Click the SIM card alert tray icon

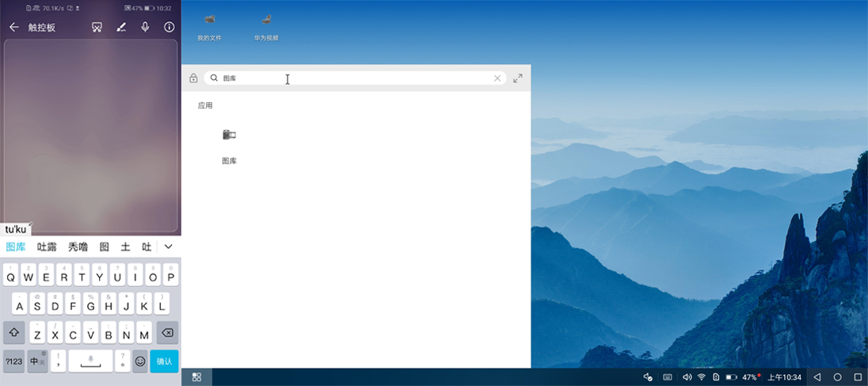pyautogui.click(x=716, y=377)
